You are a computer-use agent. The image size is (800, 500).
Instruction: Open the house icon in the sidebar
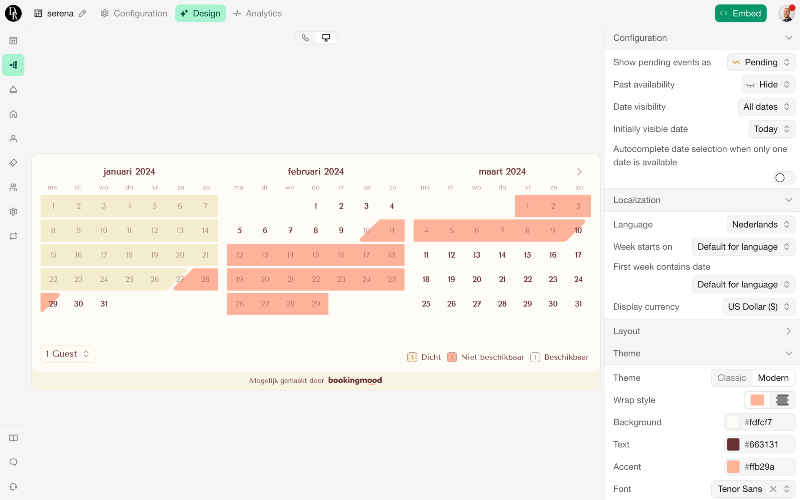(13, 114)
